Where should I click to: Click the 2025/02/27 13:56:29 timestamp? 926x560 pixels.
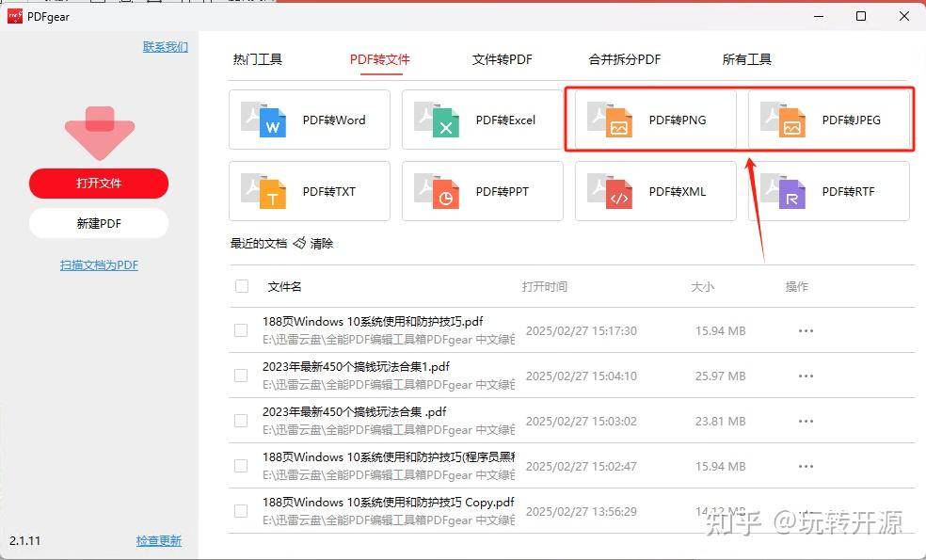pos(582,512)
